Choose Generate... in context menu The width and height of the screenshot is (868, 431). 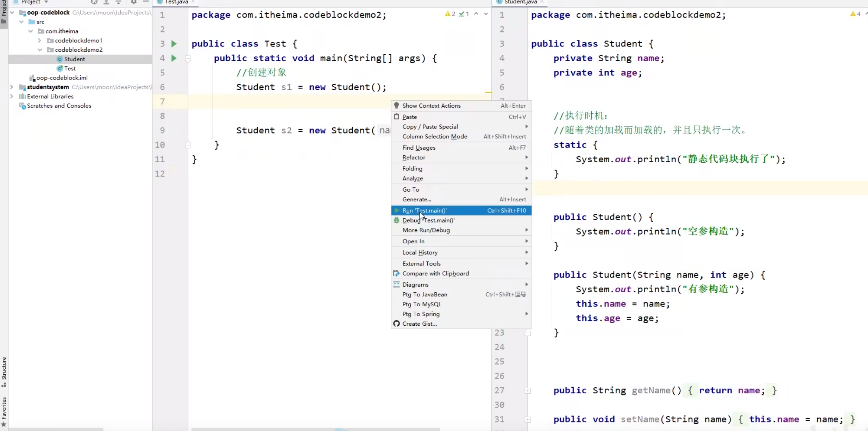[417, 199]
